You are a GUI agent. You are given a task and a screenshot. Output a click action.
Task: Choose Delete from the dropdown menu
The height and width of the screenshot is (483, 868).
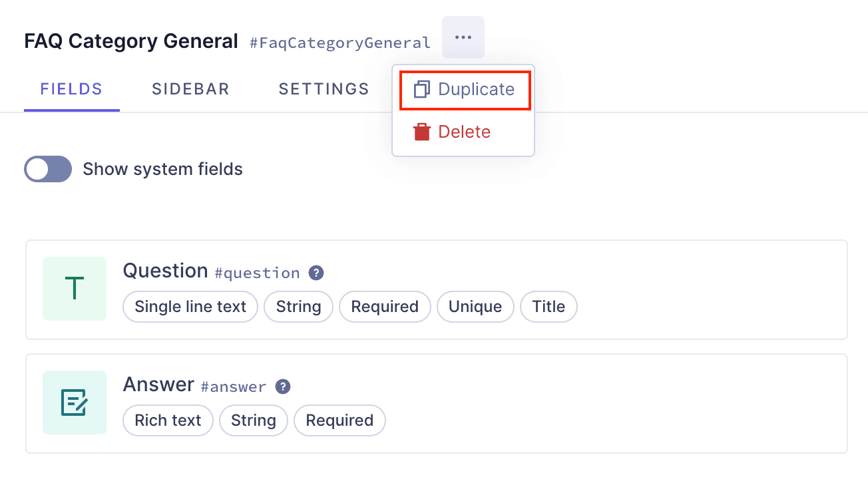pos(464,132)
